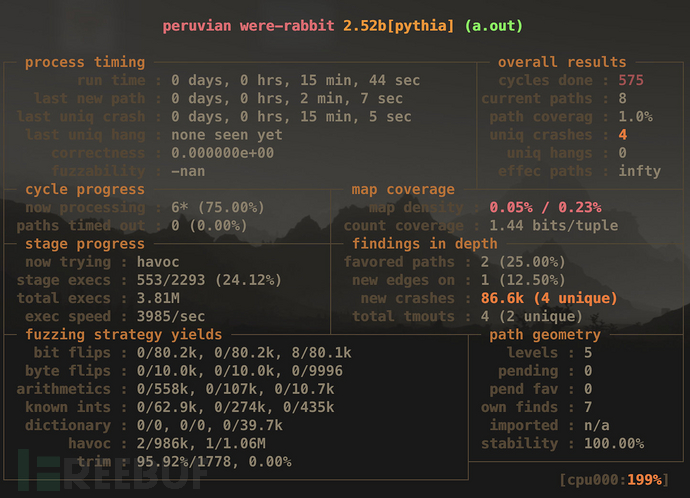
Task: Click the last uniq crash time value
Action: (291, 116)
